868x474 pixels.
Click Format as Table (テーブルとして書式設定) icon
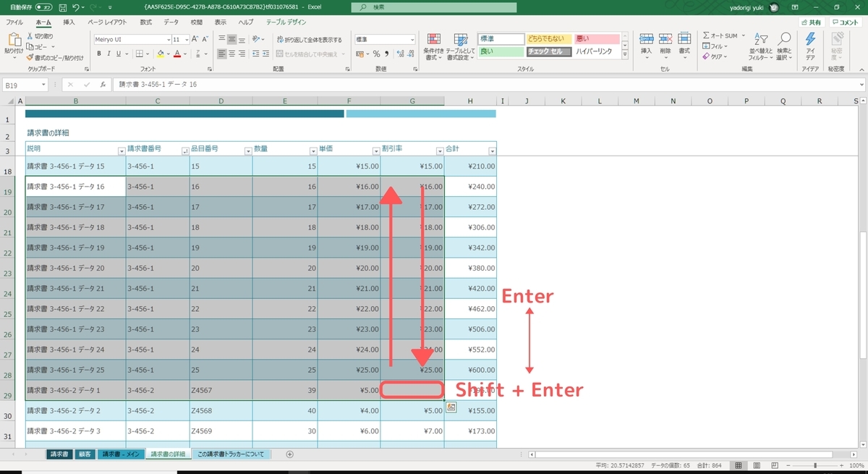(x=461, y=38)
